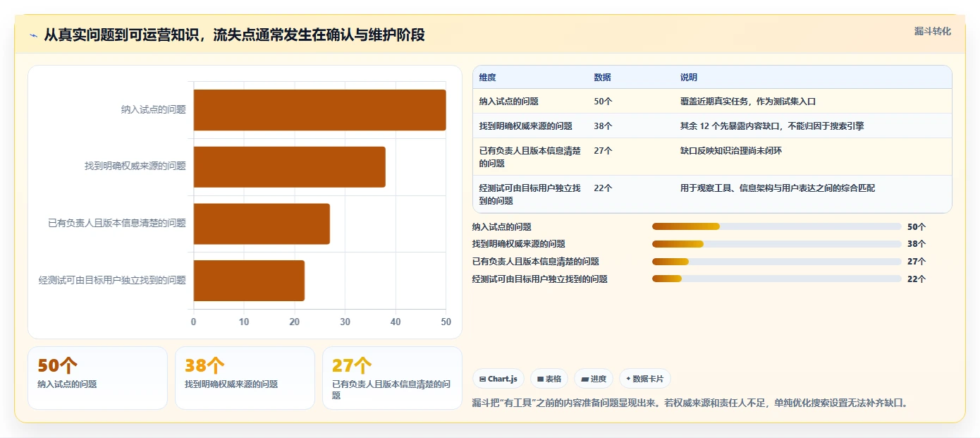Click the chart bar for 经测试可由目标用户独立找到的问题
Screen dimensions: 980x438
click(x=249, y=281)
